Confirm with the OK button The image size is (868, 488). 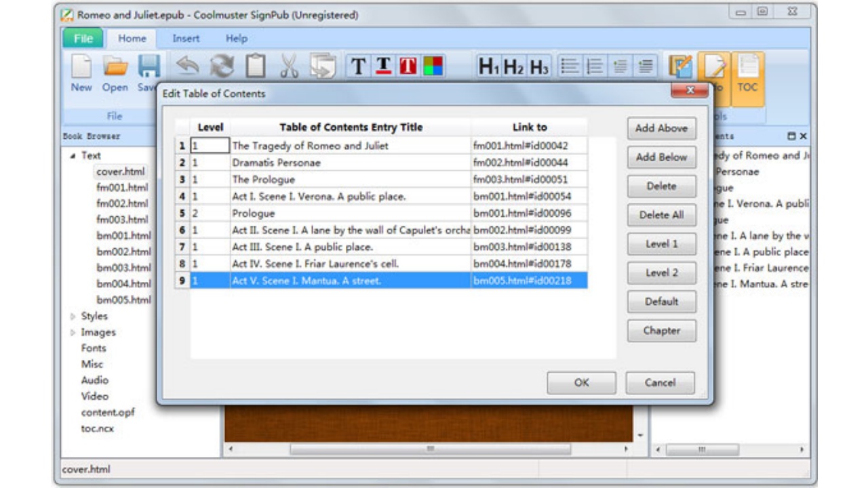[x=581, y=382]
